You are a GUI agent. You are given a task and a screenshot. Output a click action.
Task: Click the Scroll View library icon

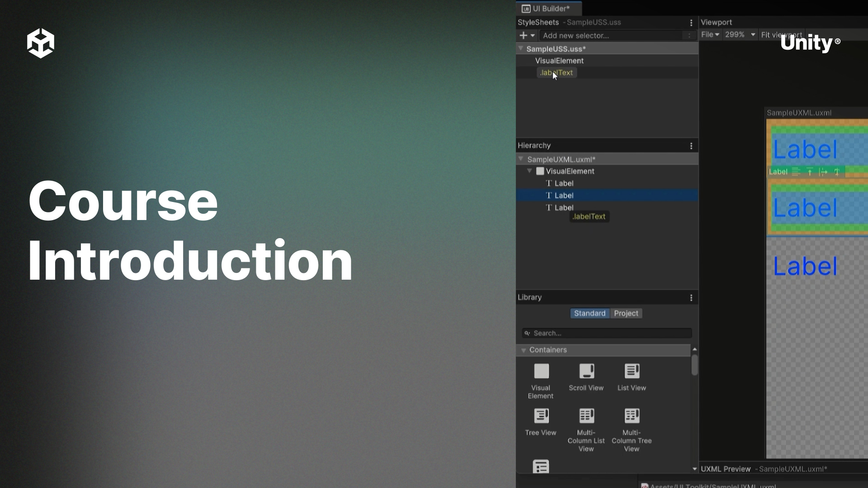pyautogui.click(x=586, y=371)
